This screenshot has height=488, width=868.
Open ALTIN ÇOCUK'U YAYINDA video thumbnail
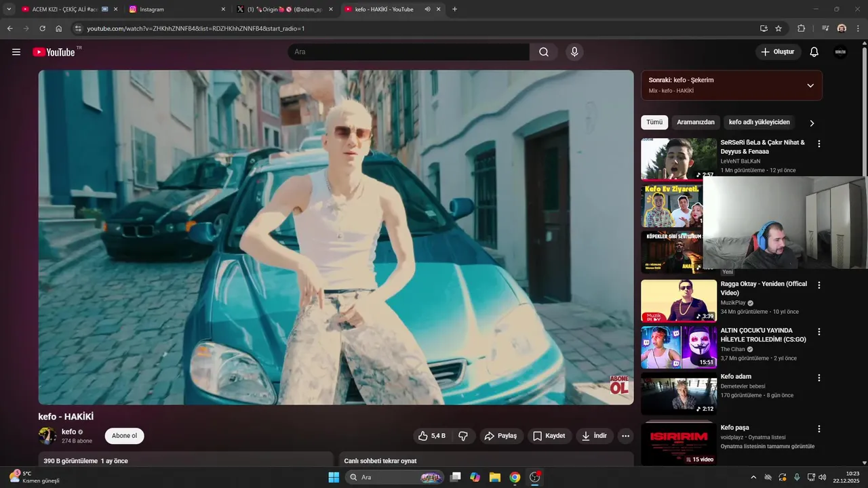(679, 348)
